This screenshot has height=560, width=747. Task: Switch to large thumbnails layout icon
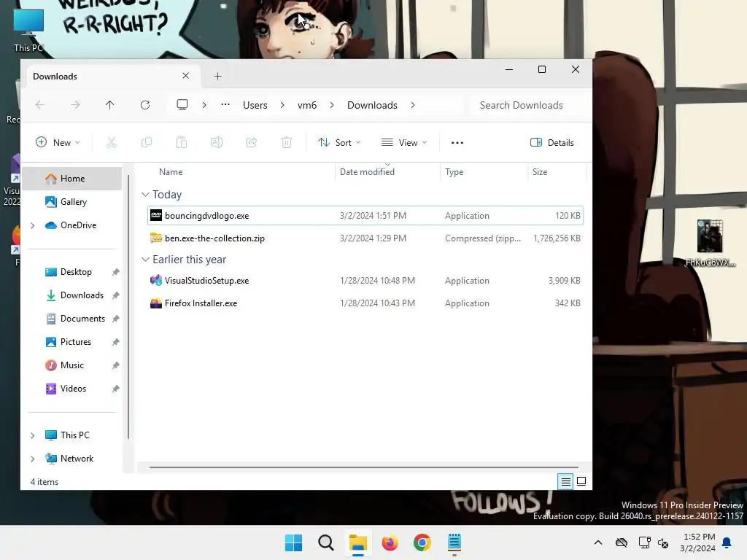581,481
